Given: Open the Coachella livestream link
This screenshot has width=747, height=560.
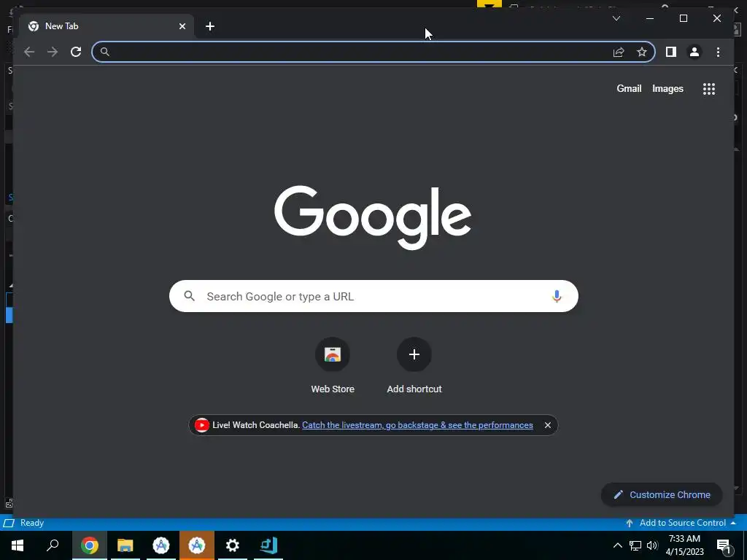Looking at the screenshot, I should click(417, 425).
